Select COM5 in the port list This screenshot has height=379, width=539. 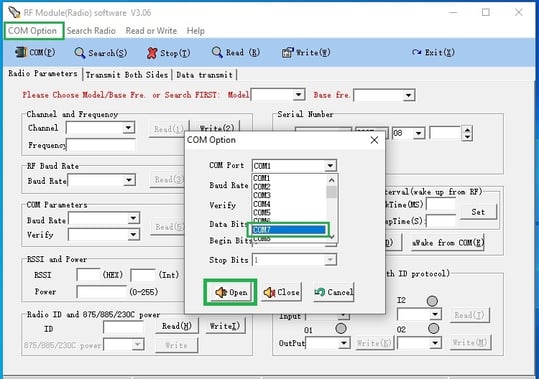(x=289, y=212)
